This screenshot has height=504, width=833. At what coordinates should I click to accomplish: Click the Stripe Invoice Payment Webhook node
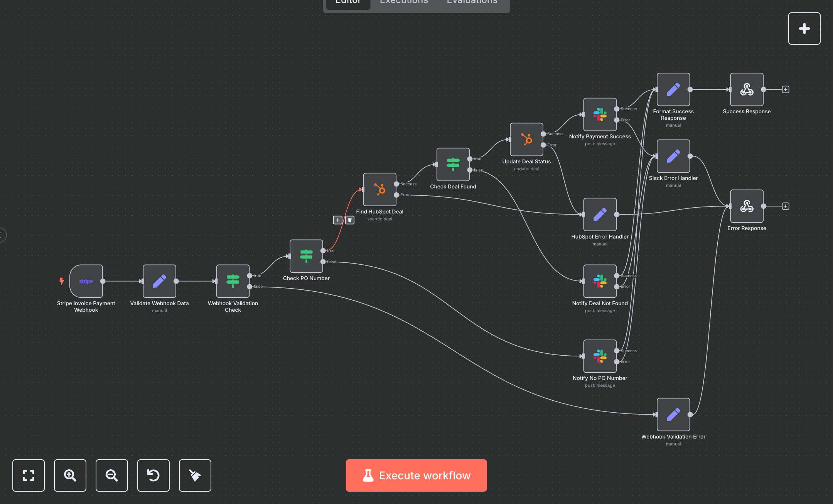(x=86, y=281)
